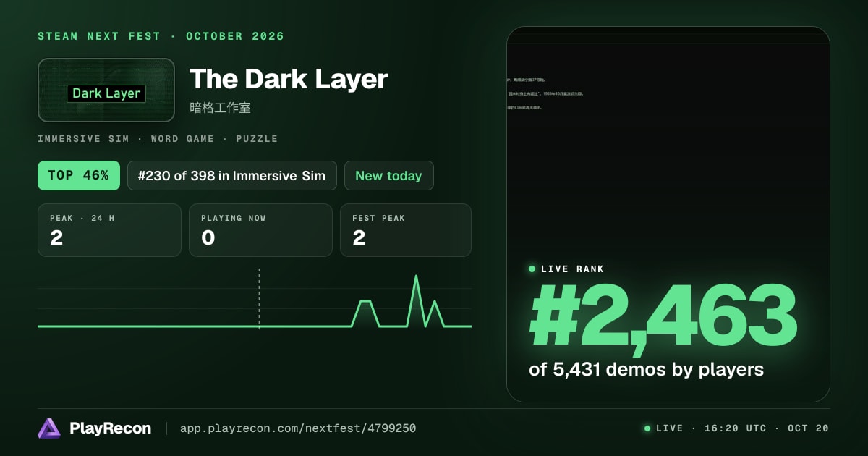This screenshot has width=868, height=456.
Task: Click the TOP 46% badge
Action: tap(79, 175)
